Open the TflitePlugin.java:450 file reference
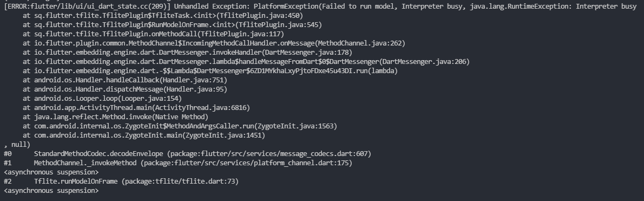The width and height of the screenshot is (644, 201). coord(260,16)
